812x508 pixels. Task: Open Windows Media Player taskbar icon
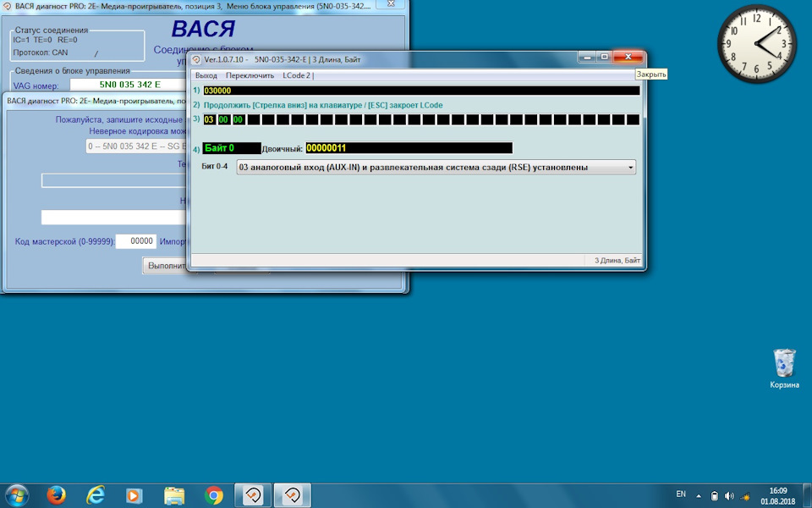(x=134, y=496)
